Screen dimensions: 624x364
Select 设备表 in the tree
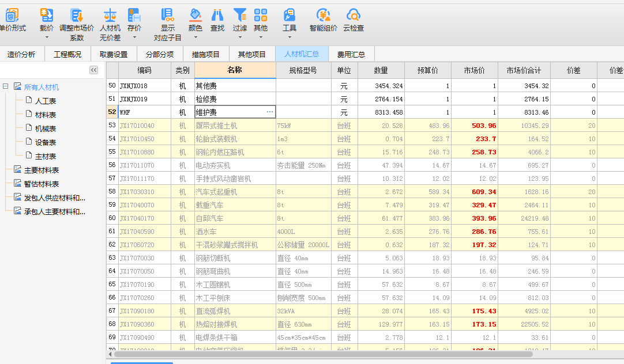(46, 142)
